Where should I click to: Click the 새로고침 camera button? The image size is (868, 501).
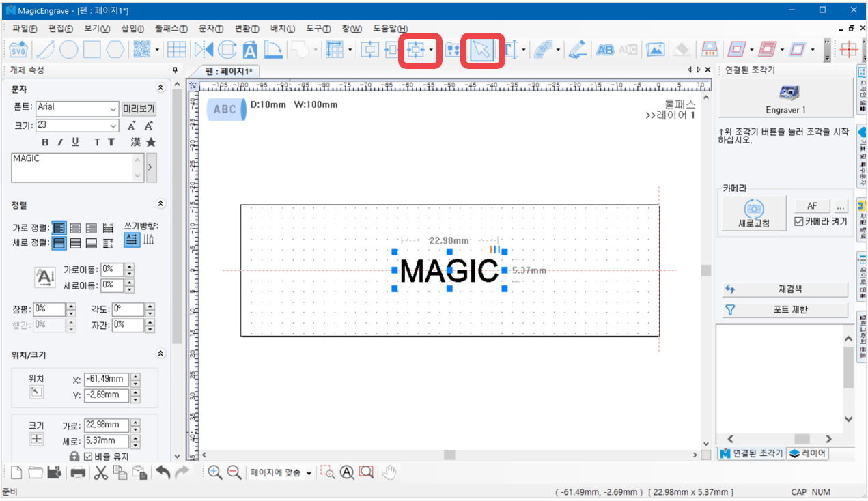coord(755,214)
